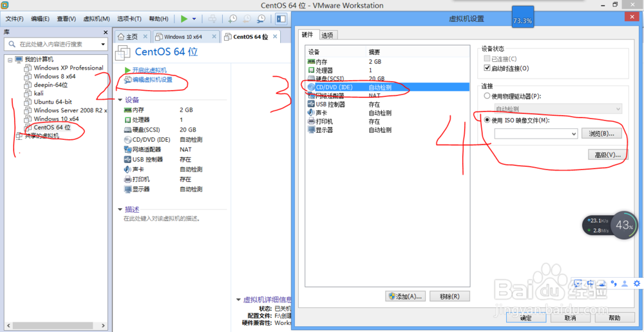Collapse the 虚拟机详细信息 section triangle
The width and height of the screenshot is (644, 332).
(239, 300)
